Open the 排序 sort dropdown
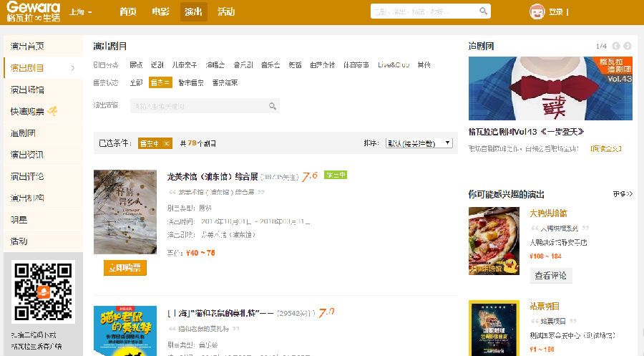Image resolution: width=644 pixels, height=356 pixels. 419,143
